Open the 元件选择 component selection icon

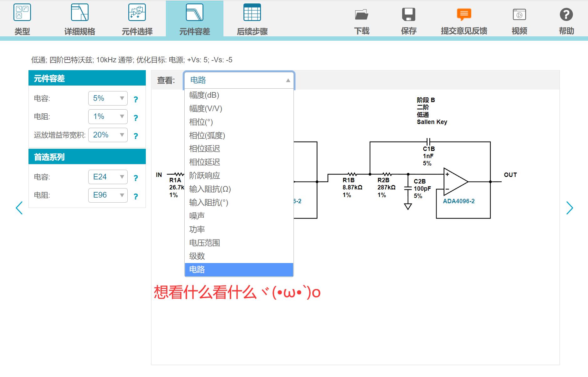[137, 13]
